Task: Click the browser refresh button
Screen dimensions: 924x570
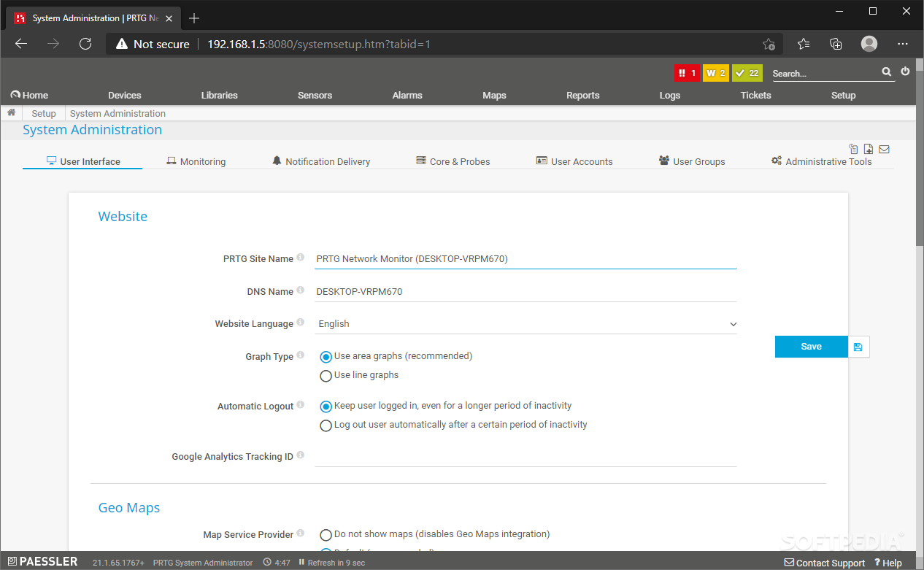Action: click(x=85, y=44)
